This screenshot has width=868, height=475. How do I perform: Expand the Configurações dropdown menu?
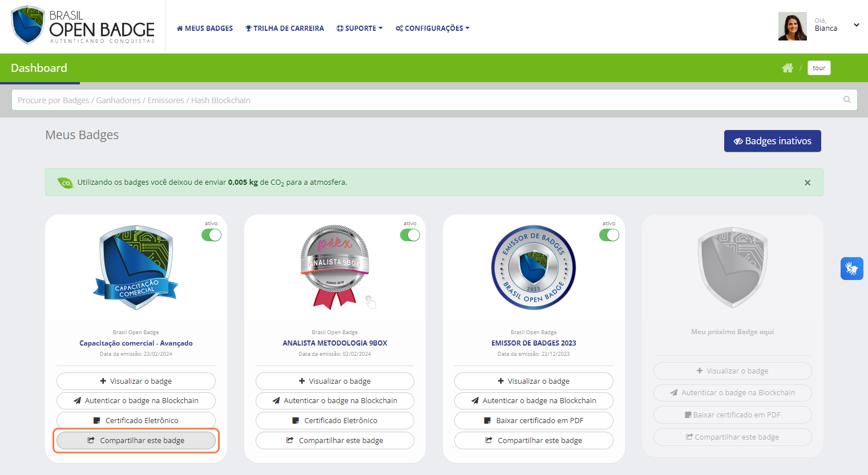(433, 28)
